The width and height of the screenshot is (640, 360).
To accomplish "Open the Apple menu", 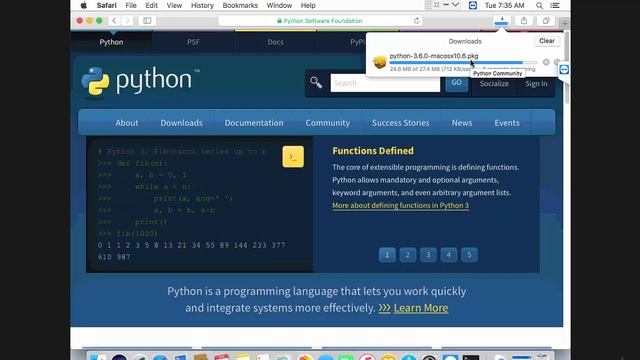I will [84, 5].
